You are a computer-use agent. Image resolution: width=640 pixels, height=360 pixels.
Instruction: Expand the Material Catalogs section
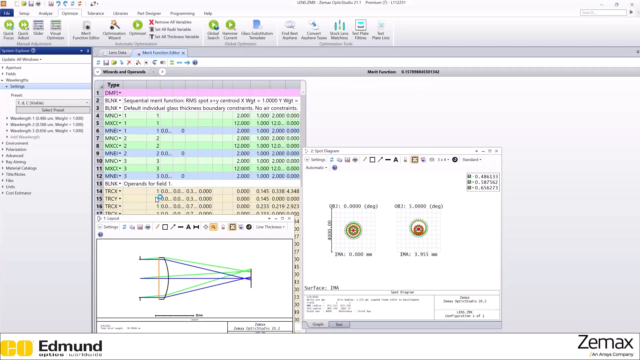coord(3,168)
